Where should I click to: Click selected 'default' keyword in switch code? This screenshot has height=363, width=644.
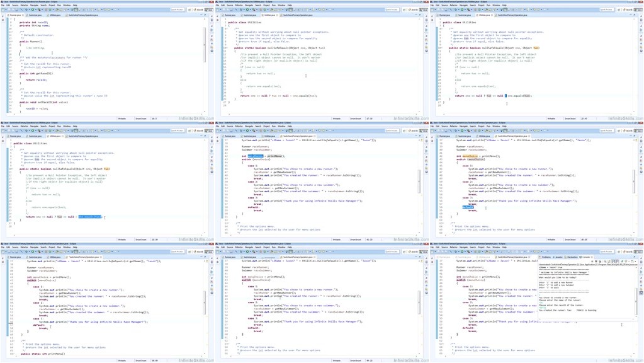pyautogui.click(x=467, y=207)
